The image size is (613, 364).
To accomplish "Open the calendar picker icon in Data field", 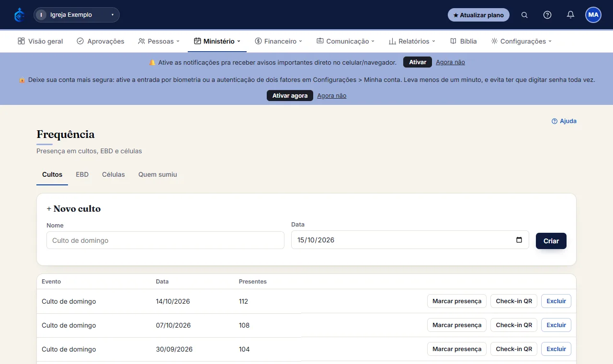I will click(x=519, y=240).
